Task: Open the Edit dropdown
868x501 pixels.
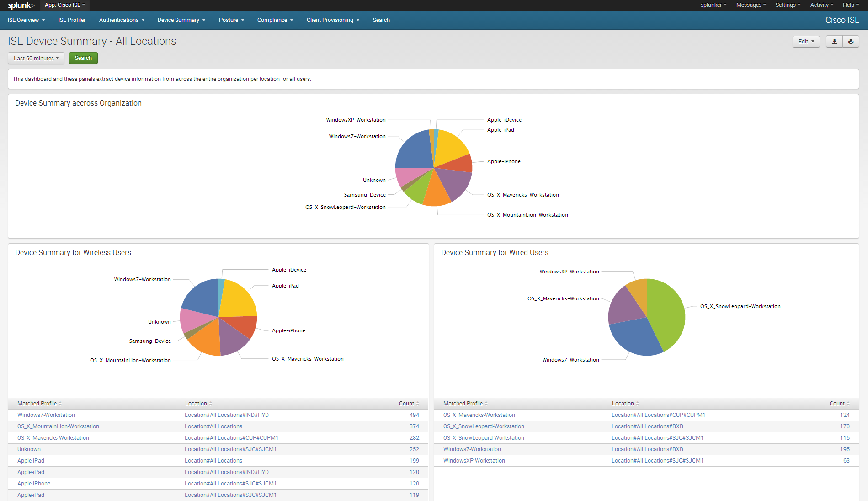Action: pyautogui.click(x=806, y=41)
